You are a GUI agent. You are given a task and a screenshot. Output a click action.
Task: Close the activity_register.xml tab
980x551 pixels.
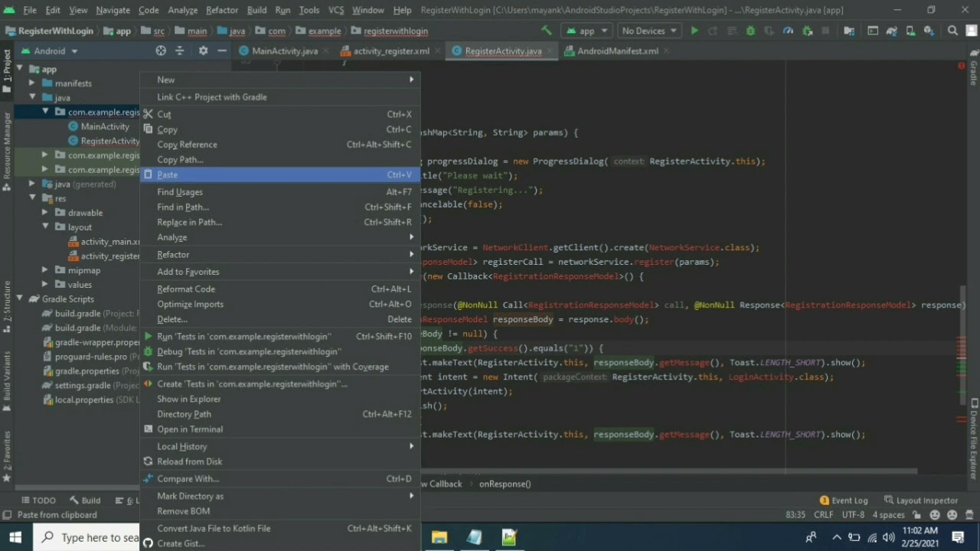click(437, 51)
